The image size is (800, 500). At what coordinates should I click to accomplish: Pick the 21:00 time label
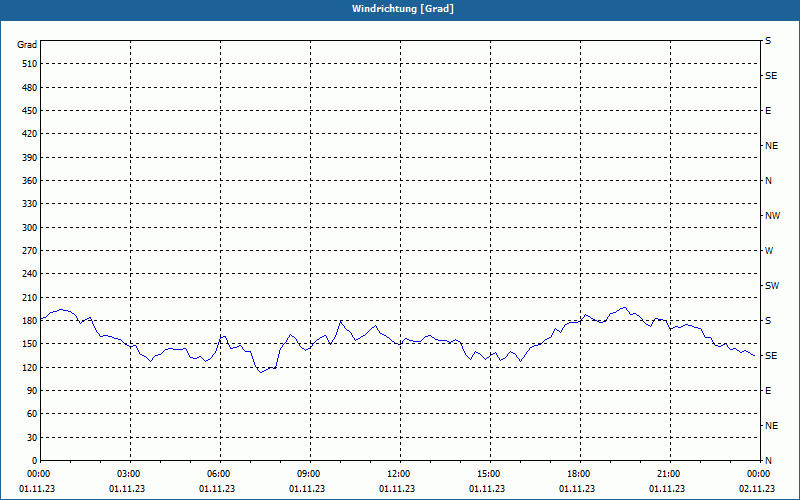pyautogui.click(x=669, y=474)
